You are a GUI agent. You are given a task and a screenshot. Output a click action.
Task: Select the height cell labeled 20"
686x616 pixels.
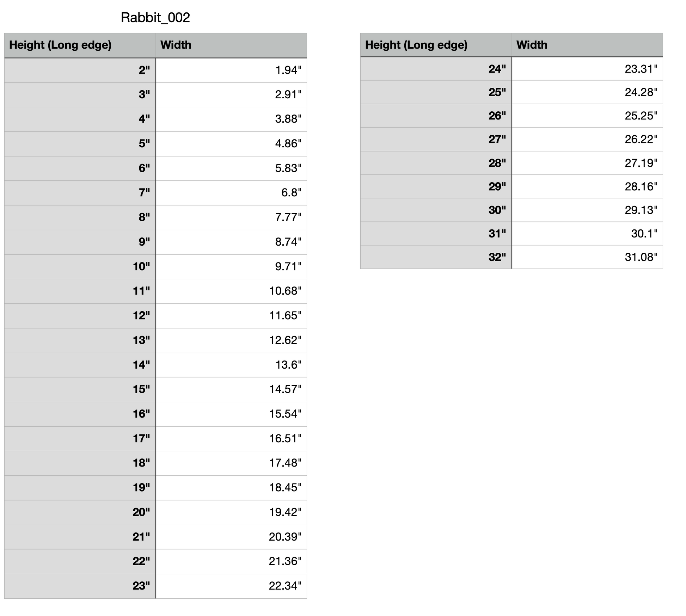(x=141, y=512)
